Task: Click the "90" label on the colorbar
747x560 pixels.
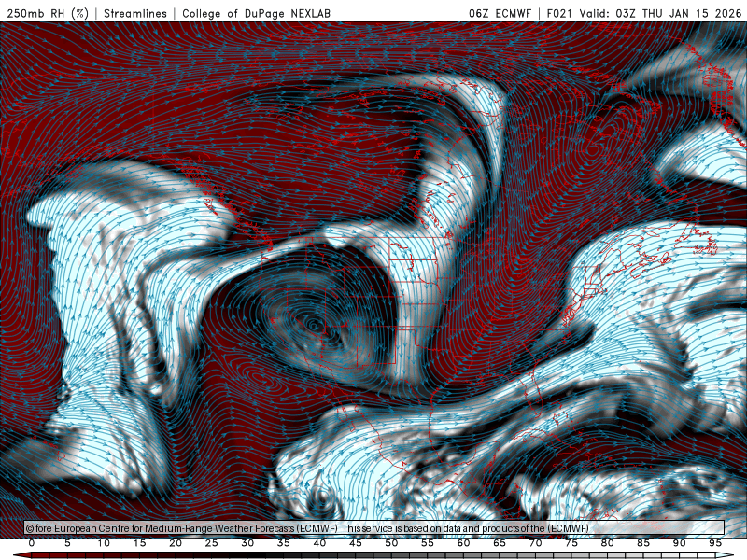Action: pyautogui.click(x=680, y=543)
